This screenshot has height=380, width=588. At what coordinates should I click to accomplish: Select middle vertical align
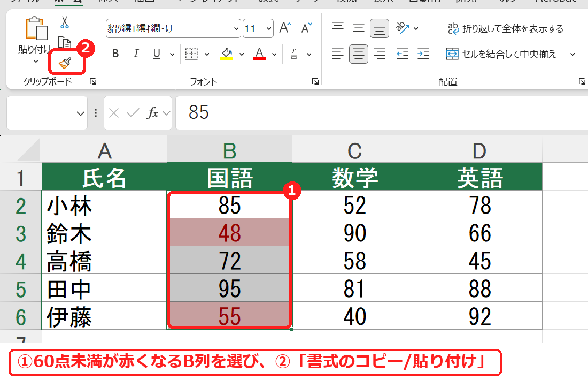pyautogui.click(x=359, y=28)
